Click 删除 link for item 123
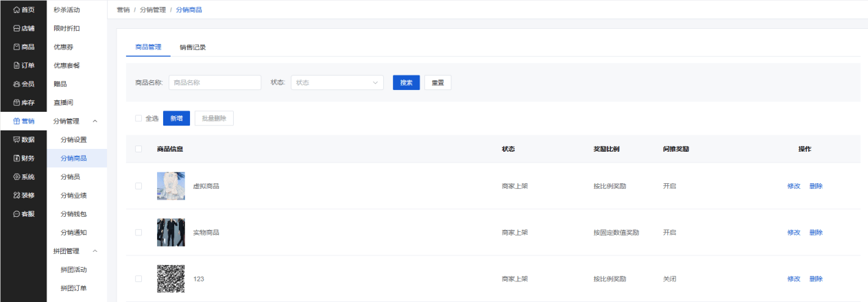868x302 pixels. click(x=816, y=279)
